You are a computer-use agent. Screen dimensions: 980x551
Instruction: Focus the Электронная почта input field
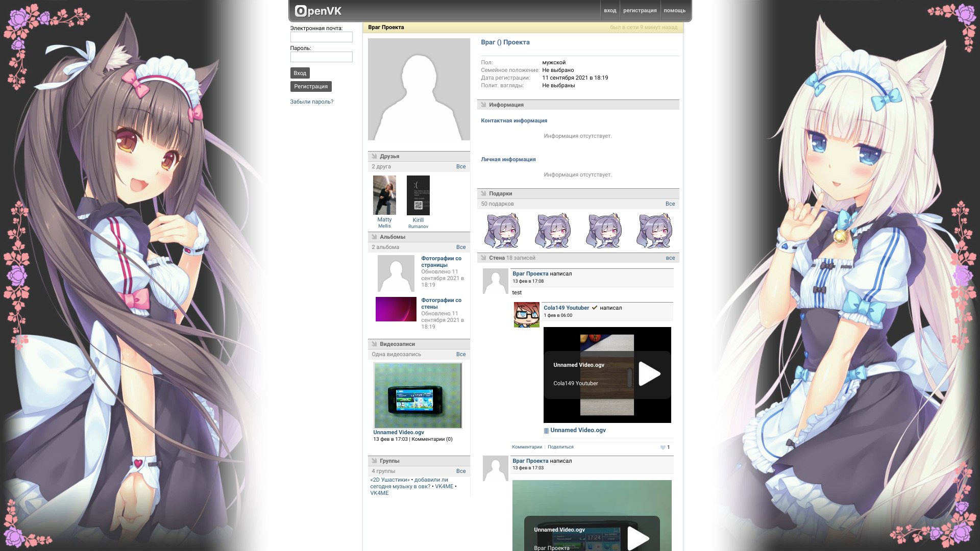pos(321,37)
